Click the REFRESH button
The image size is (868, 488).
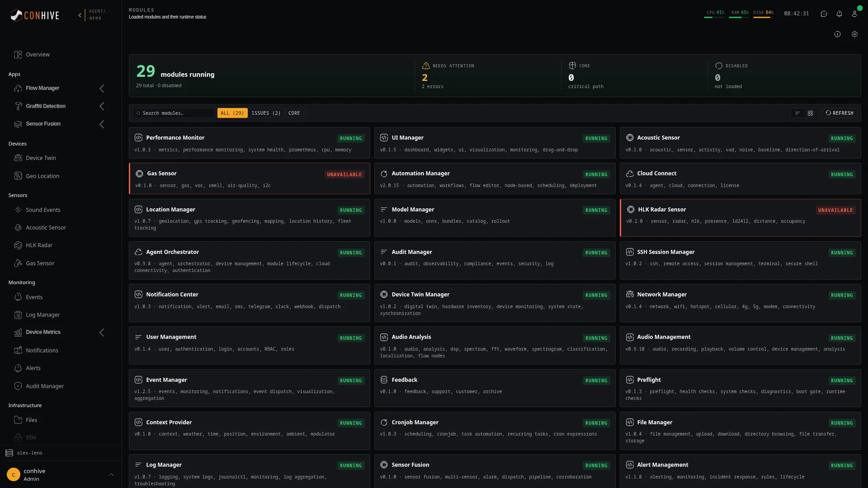(x=840, y=113)
